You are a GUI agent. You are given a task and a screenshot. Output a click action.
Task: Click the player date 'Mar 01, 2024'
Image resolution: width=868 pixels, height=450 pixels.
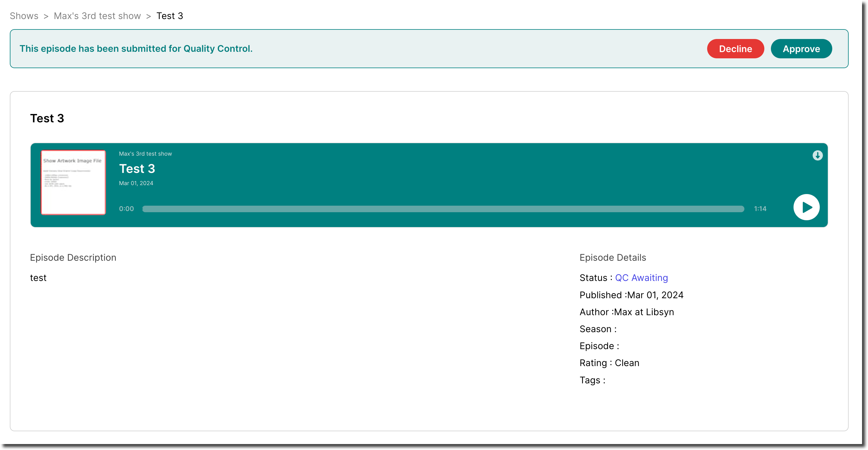[x=136, y=183]
